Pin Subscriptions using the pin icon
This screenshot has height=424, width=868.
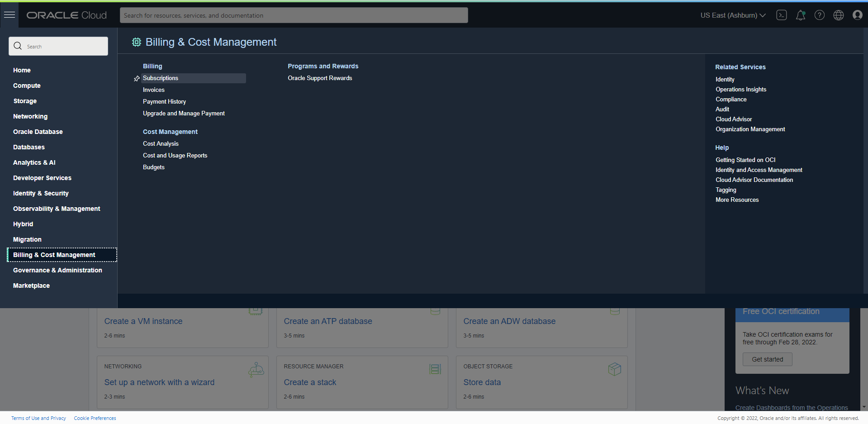(136, 78)
